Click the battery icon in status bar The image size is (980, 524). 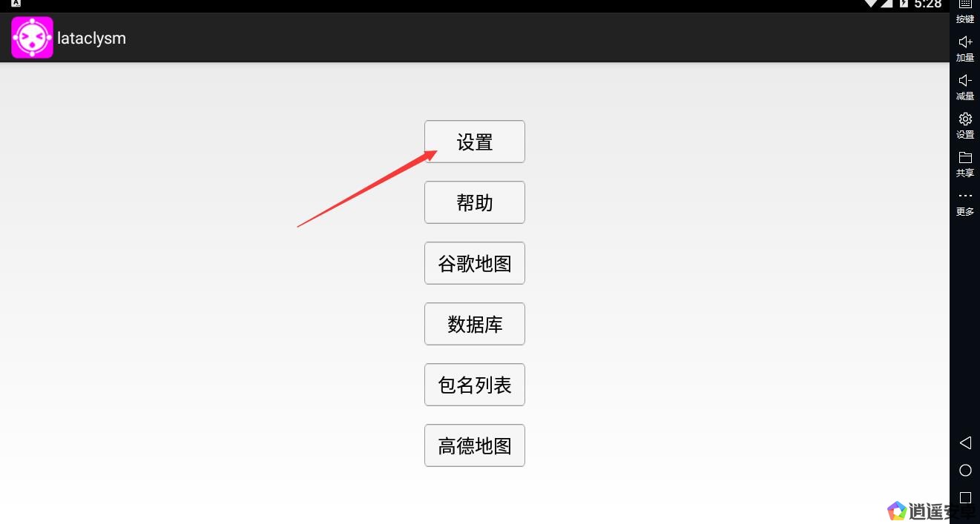[904, 4]
